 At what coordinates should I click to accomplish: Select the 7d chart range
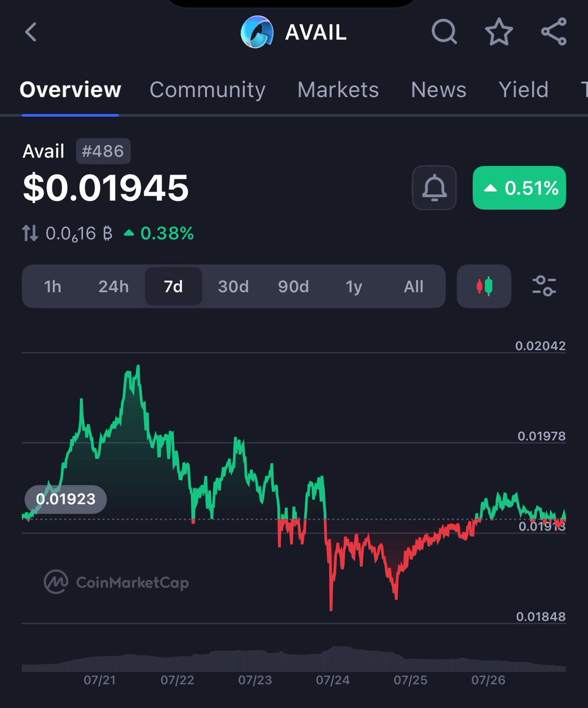(x=173, y=287)
